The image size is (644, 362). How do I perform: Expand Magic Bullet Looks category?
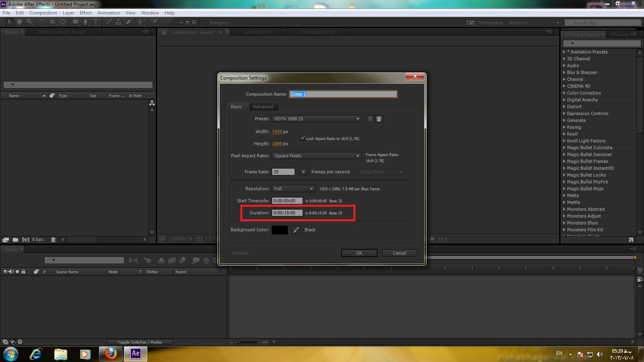564,175
